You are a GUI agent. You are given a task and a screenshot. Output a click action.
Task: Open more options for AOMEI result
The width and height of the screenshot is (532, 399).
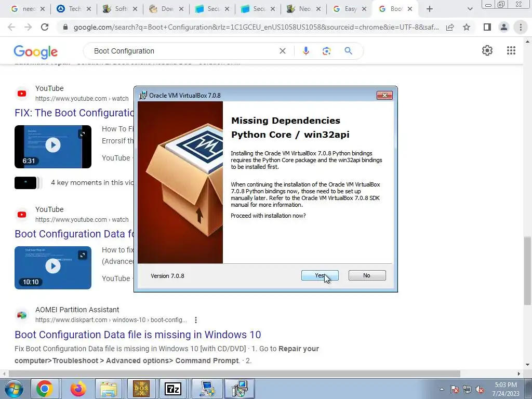click(196, 320)
